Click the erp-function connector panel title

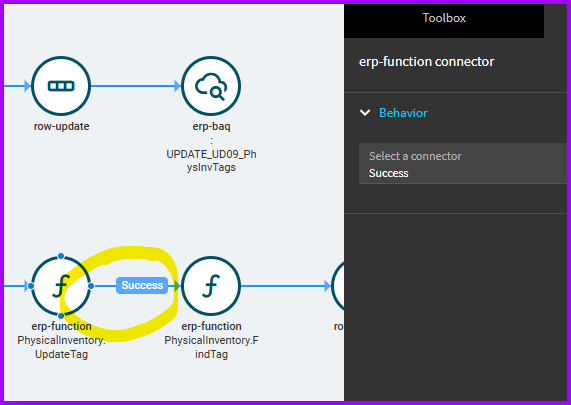tap(426, 62)
